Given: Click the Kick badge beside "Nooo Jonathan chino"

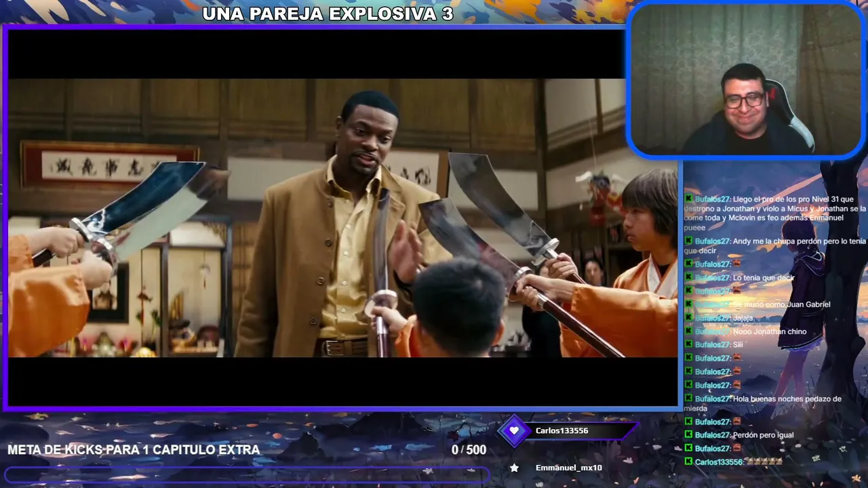Looking at the screenshot, I should (x=689, y=331).
